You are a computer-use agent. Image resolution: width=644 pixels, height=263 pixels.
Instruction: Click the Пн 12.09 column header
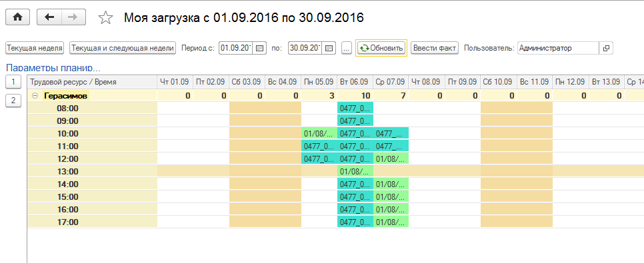click(x=571, y=82)
